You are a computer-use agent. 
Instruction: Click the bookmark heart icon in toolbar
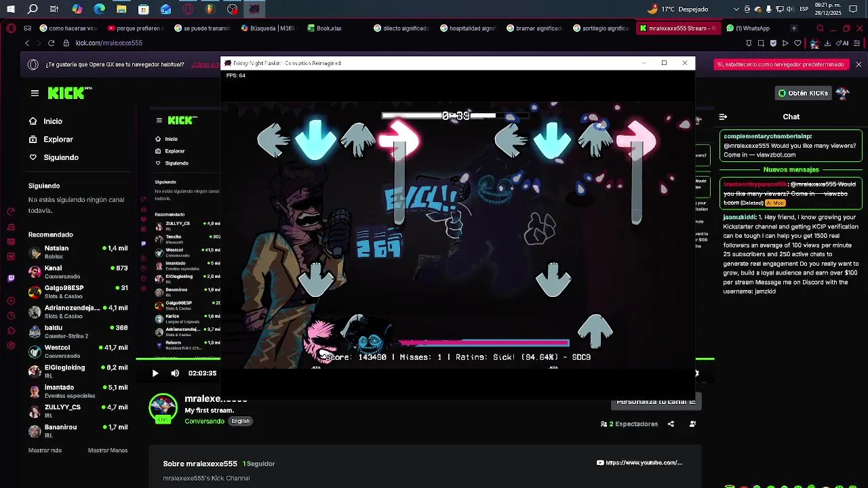coord(797,43)
